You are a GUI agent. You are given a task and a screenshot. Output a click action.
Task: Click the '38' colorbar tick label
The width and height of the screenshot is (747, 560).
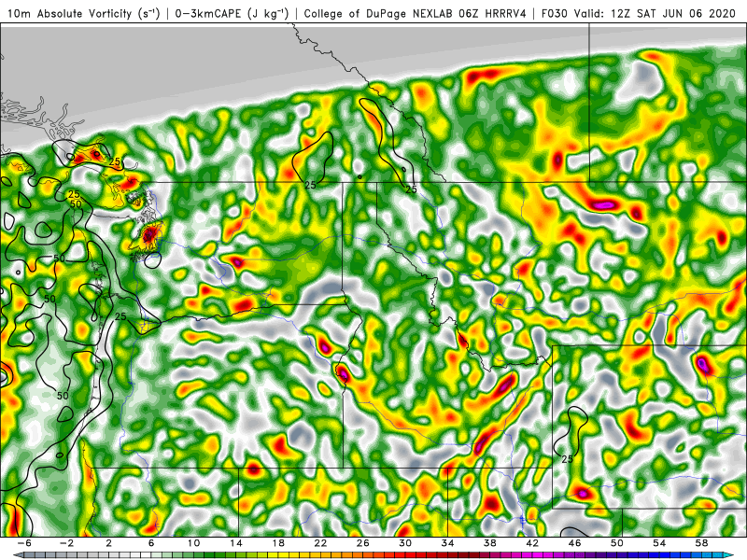point(490,543)
